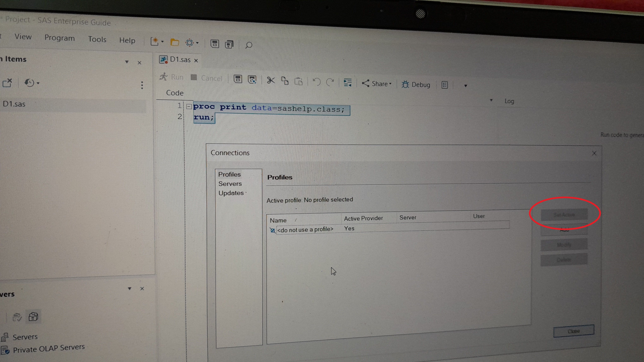Viewport: 644px width, 362px height.
Task: Click the Format code indentation icon
Action: tap(348, 82)
